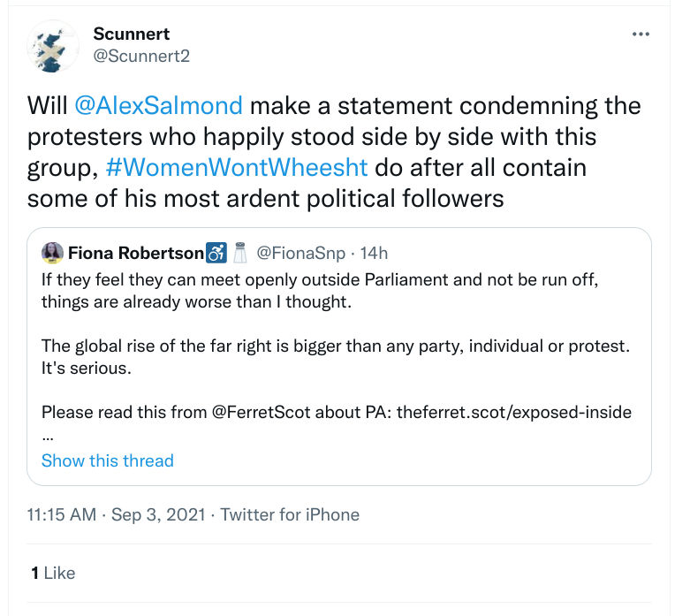Screen dimensions: 690x616
Task: Click the 14h timestamp on quoted tweet
Action: [373, 254]
